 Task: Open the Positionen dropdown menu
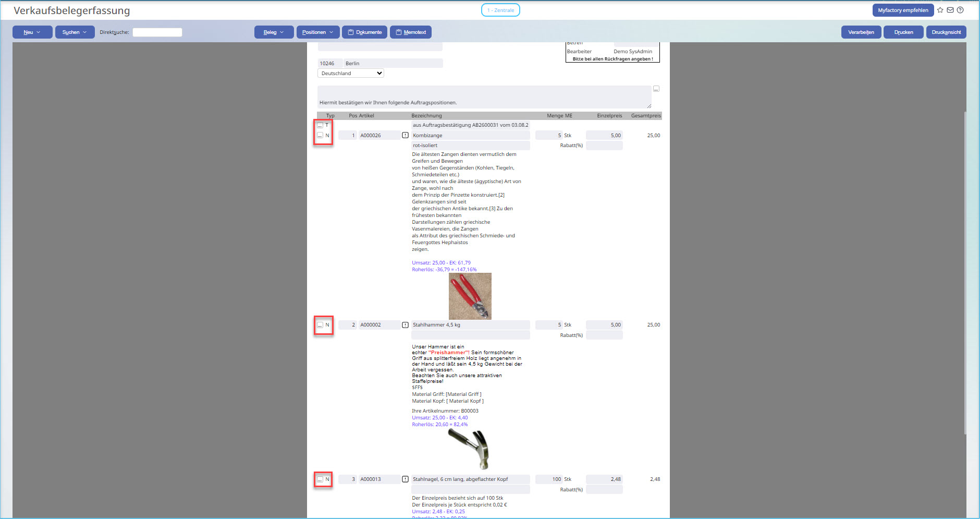318,32
